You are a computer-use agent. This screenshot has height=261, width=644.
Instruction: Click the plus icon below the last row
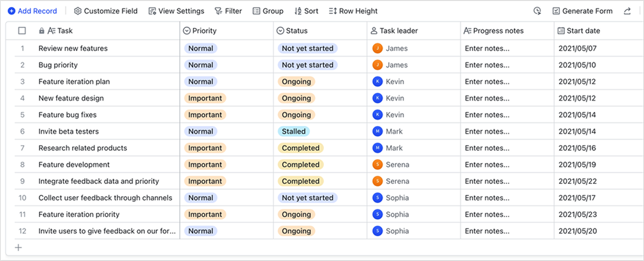tap(18, 248)
